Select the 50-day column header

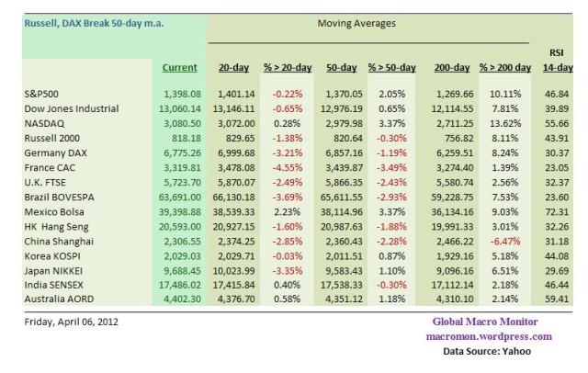click(339, 67)
